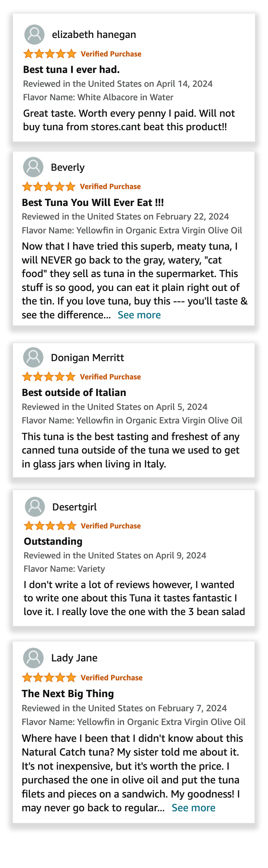Click Verified Purchase on Donigan Merritt's review
The width and height of the screenshot is (268, 868).
click(110, 377)
